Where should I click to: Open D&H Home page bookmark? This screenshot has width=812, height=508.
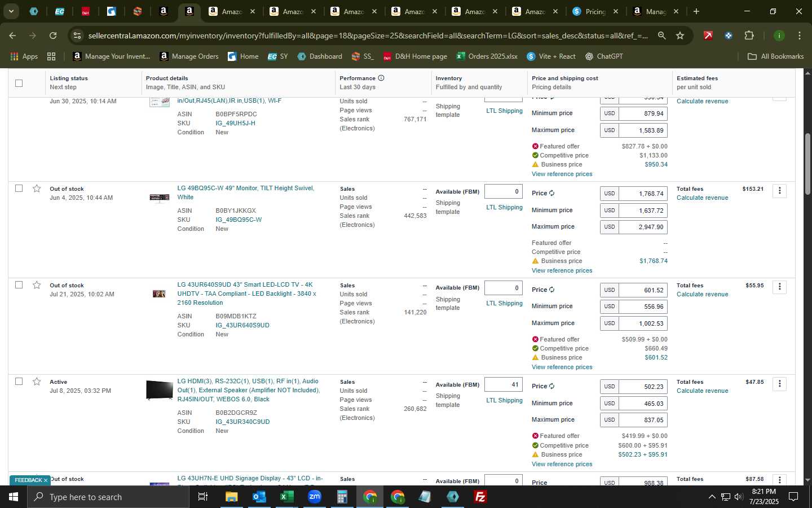tap(415, 56)
